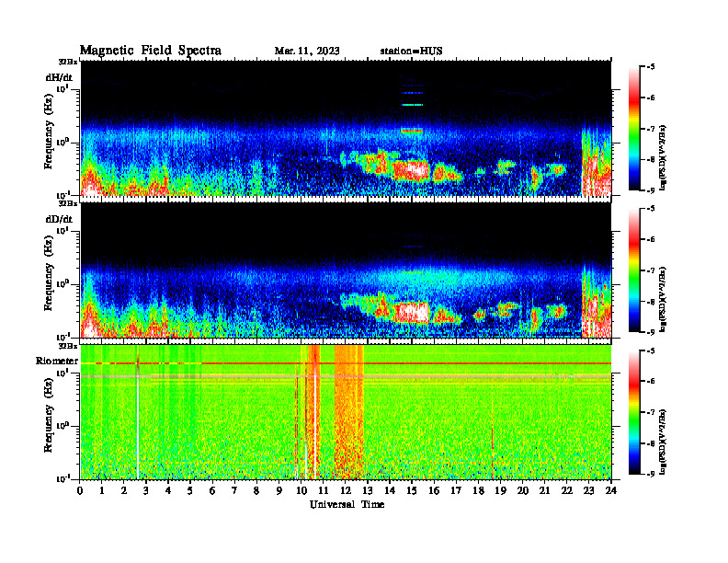Viewport: 728px width, 563px height.
Task: Click hour 0 on the time axis
Action: pyautogui.click(x=80, y=491)
